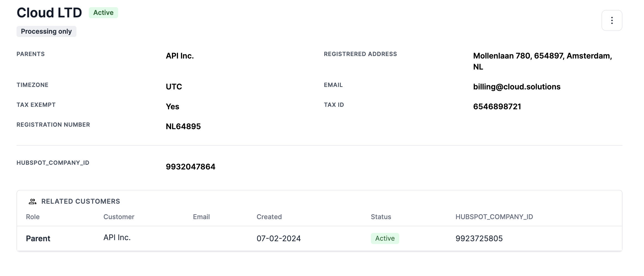This screenshot has width=644, height=276.
Task: Open the Timezone UTC selector
Action: [x=173, y=86]
